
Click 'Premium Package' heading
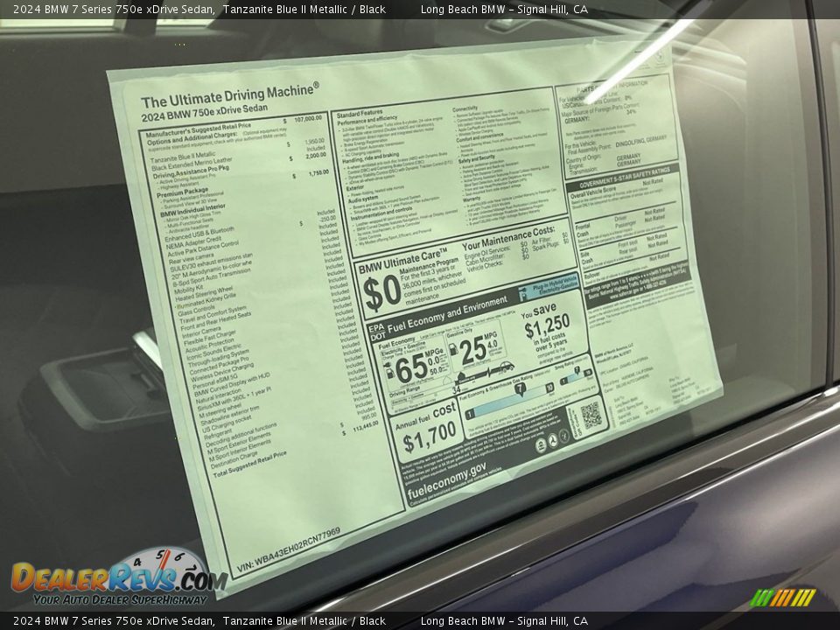point(183,192)
